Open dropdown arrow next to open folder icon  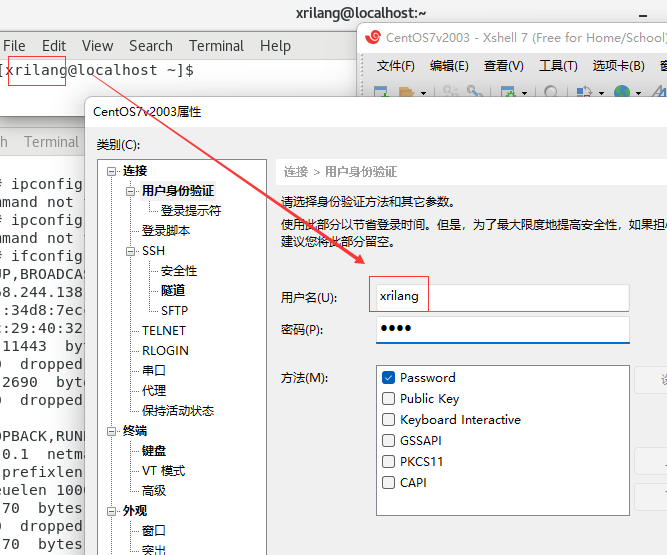point(423,93)
